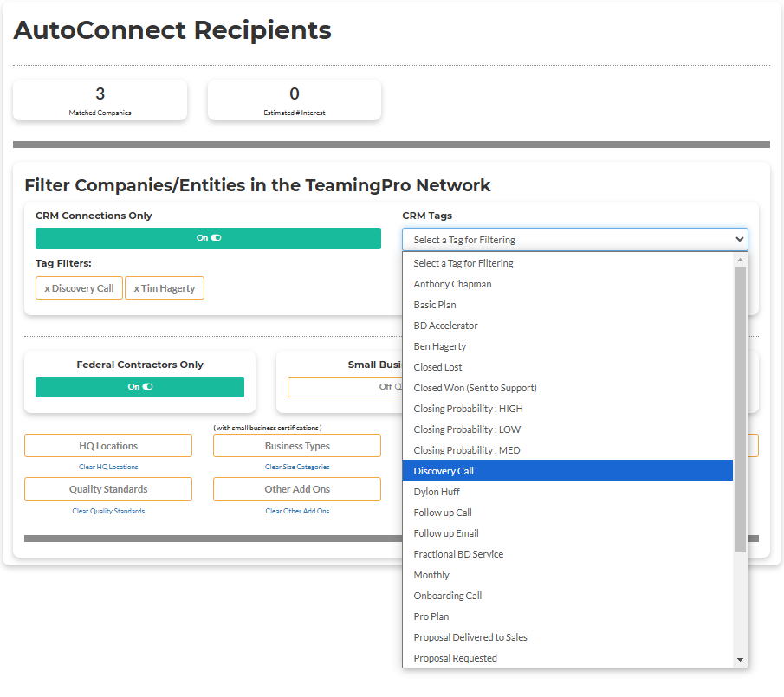784x697 pixels.
Task: Disable the CRM Connections Only toggle
Action: click(x=208, y=238)
